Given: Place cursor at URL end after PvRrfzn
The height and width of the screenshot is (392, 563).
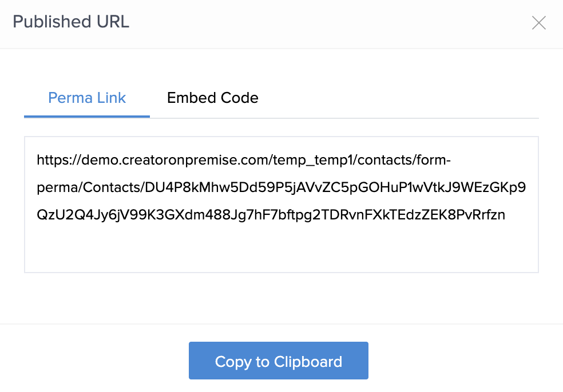Looking at the screenshot, I should pyautogui.click(x=506, y=215).
